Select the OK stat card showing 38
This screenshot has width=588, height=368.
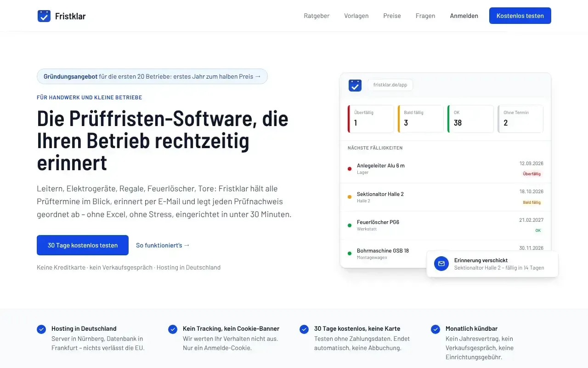tap(471, 119)
